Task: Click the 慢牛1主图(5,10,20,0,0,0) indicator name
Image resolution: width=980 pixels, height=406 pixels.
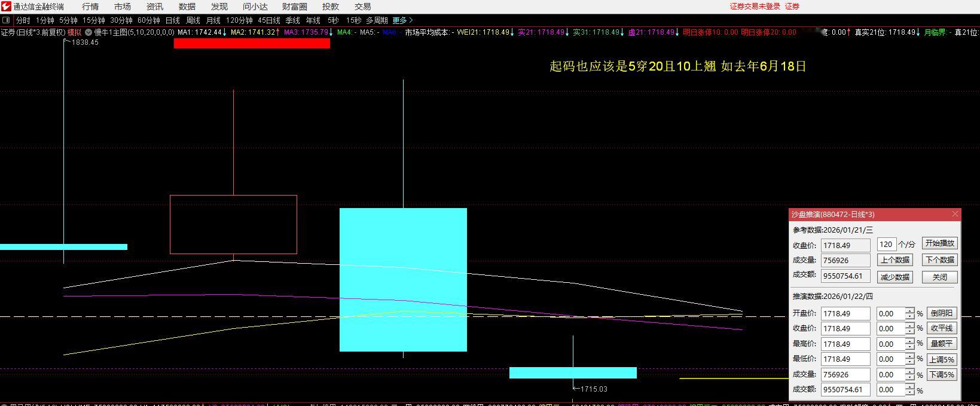Action: tap(135, 32)
